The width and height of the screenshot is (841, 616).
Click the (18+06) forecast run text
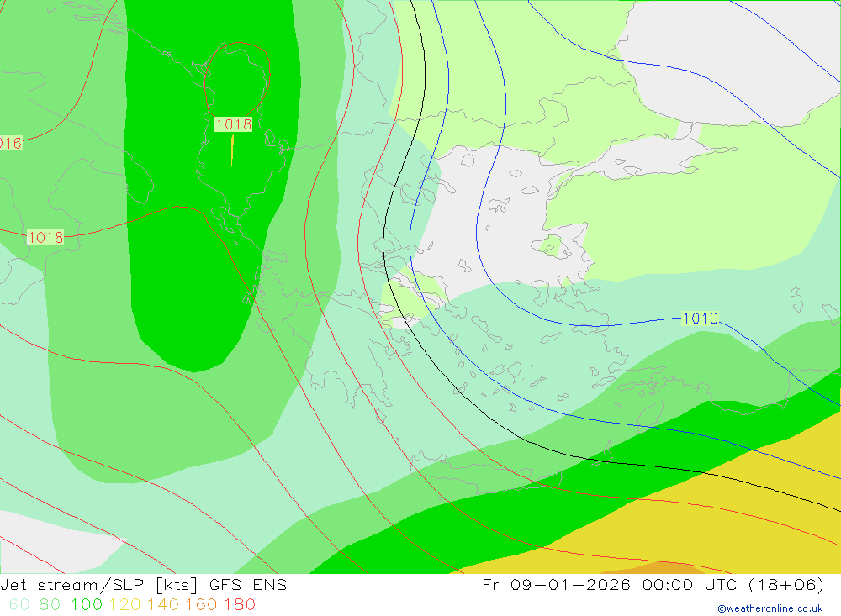[x=785, y=584]
